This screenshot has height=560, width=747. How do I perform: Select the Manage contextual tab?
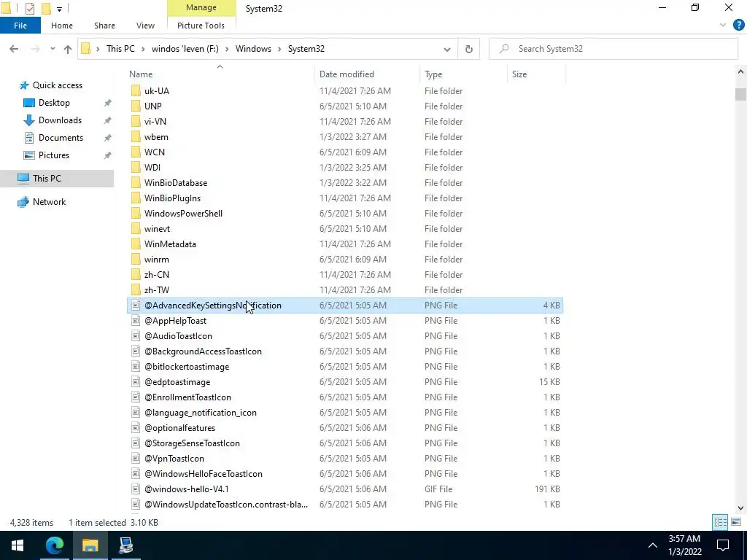(x=201, y=7)
